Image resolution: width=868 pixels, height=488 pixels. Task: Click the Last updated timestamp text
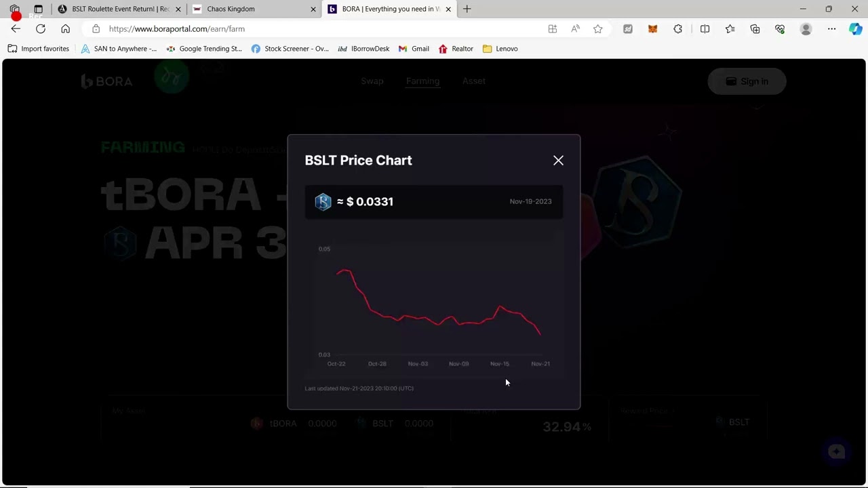pos(359,388)
